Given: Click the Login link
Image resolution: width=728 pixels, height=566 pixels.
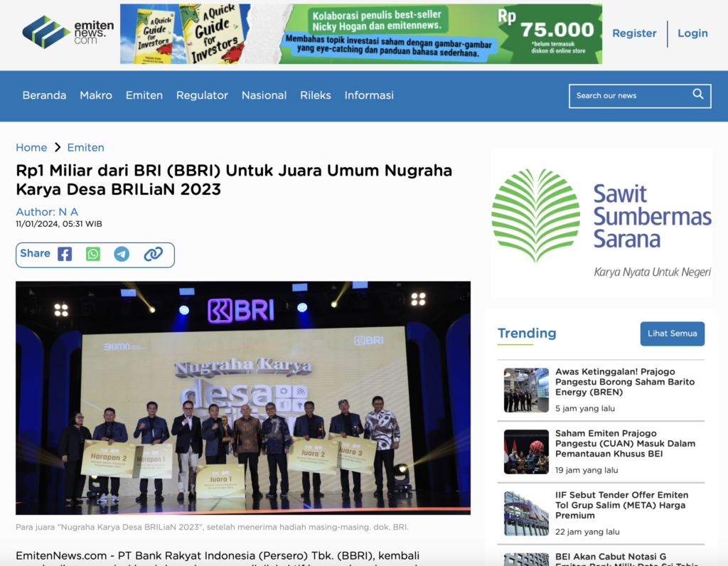Looking at the screenshot, I should pos(692,33).
